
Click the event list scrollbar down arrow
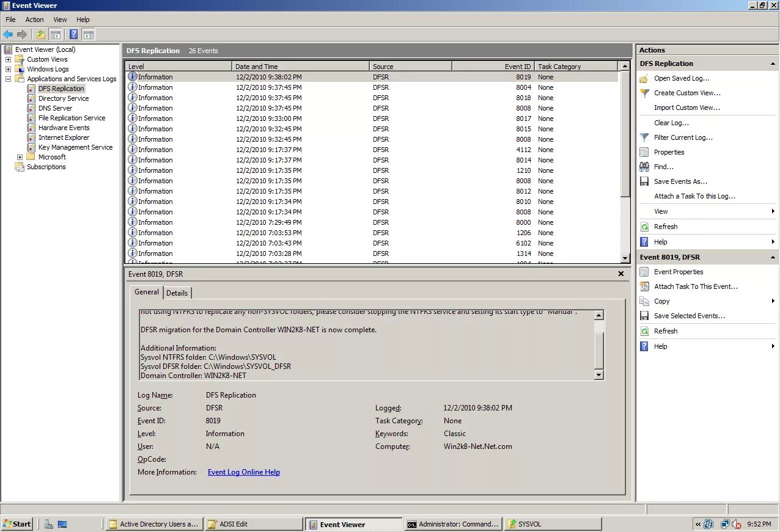[x=625, y=259]
